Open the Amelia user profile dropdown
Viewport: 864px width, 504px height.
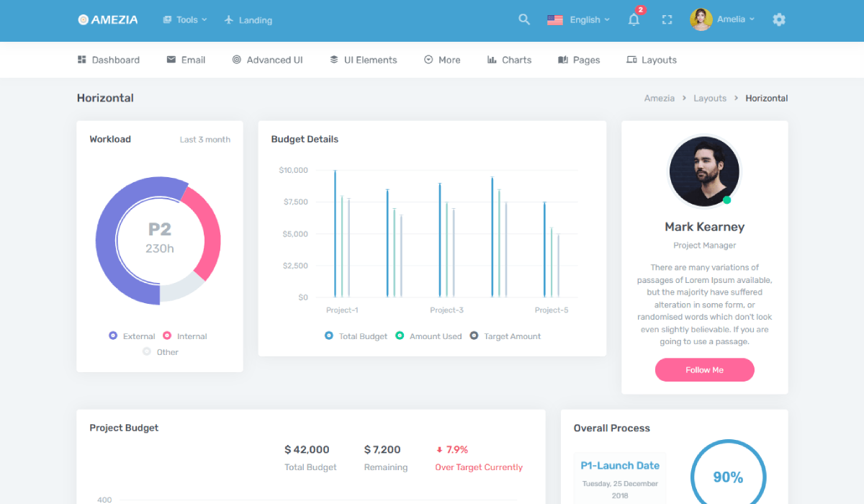pos(723,19)
